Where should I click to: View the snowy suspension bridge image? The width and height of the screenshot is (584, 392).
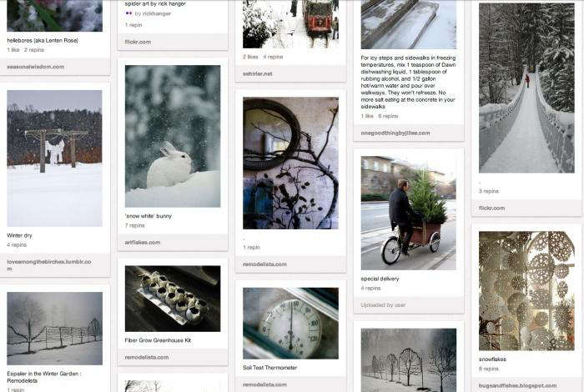pos(526,88)
